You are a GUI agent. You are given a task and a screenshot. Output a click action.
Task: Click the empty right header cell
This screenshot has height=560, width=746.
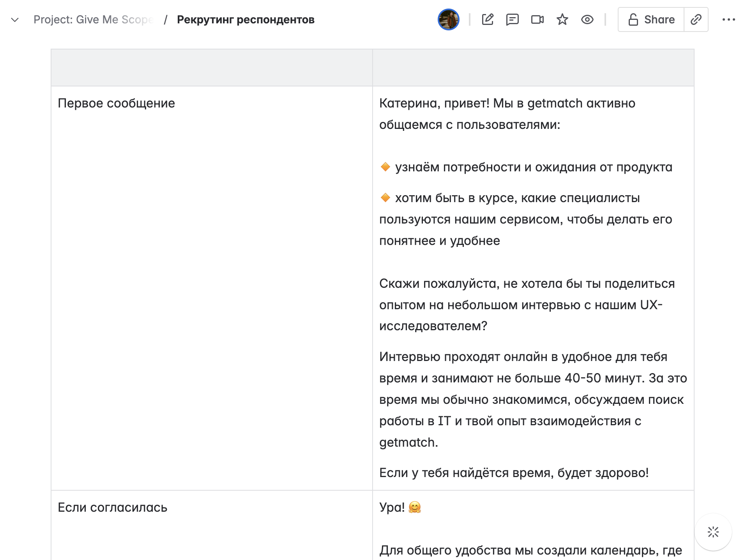(533, 68)
